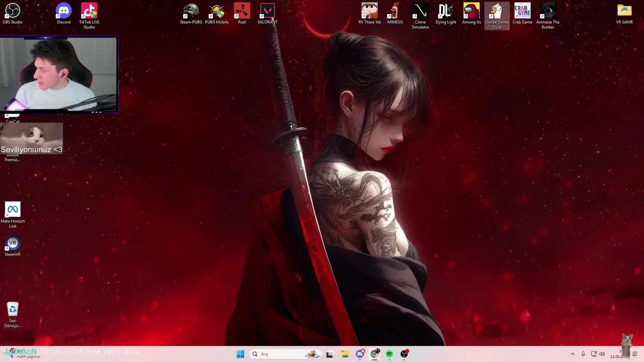Open Spotify from the taskbar
This screenshot has height=362, width=644.
pyautogui.click(x=389, y=354)
